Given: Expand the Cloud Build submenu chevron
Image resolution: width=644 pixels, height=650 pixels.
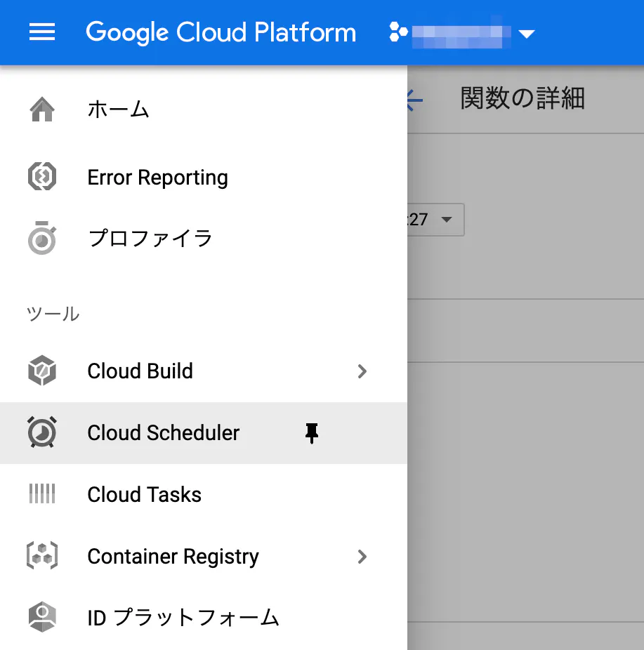Looking at the screenshot, I should [x=362, y=371].
